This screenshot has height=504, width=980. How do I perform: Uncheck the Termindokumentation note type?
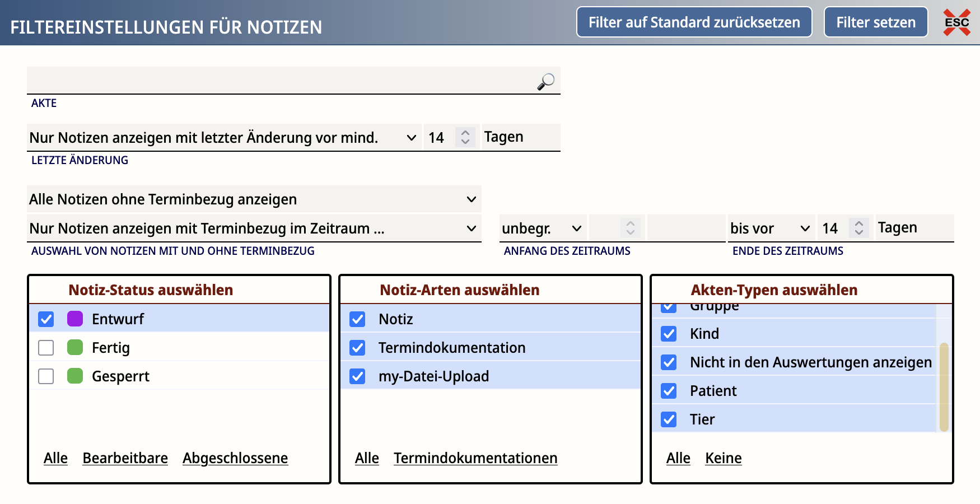coord(357,348)
